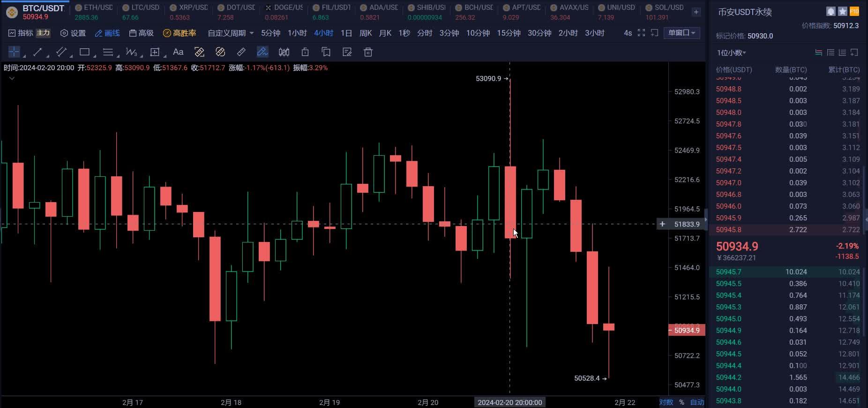Show the third order book list layout
The image size is (868, 408).
(x=842, y=53)
